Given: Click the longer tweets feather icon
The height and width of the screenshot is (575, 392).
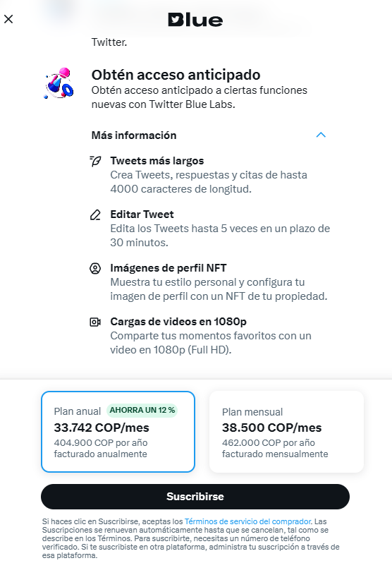Looking at the screenshot, I should (95, 161).
